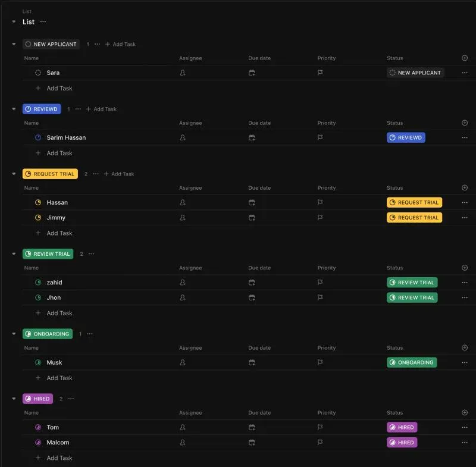The height and width of the screenshot is (467, 476).
Task: Change Jimmy's Request Trial status badge
Action: pyautogui.click(x=414, y=218)
